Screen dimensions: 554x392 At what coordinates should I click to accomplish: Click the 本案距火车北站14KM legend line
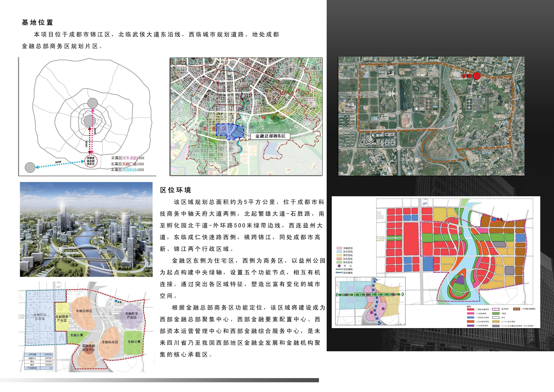(x=128, y=158)
